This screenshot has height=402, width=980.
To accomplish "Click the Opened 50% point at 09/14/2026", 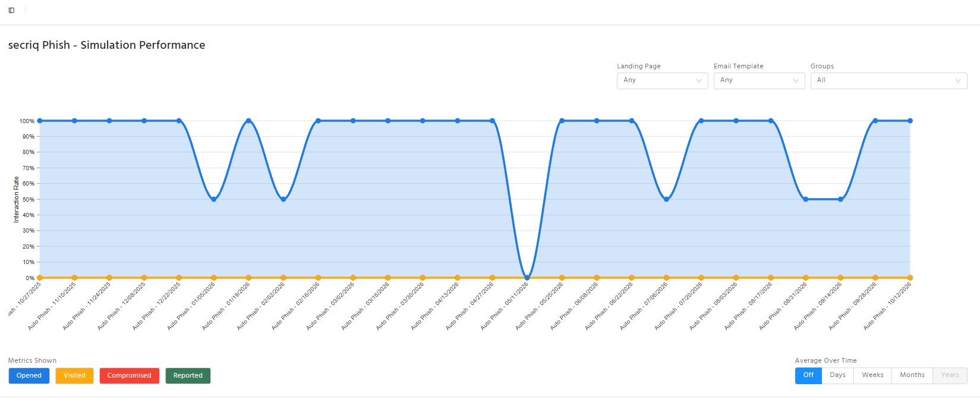I will pos(840,199).
